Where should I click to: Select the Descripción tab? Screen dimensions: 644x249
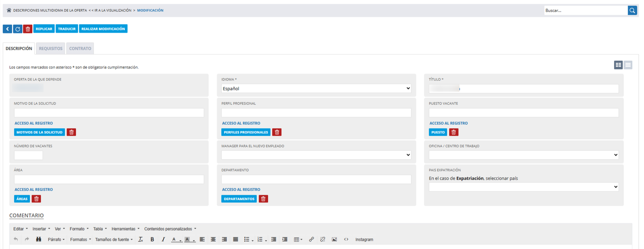(19, 48)
